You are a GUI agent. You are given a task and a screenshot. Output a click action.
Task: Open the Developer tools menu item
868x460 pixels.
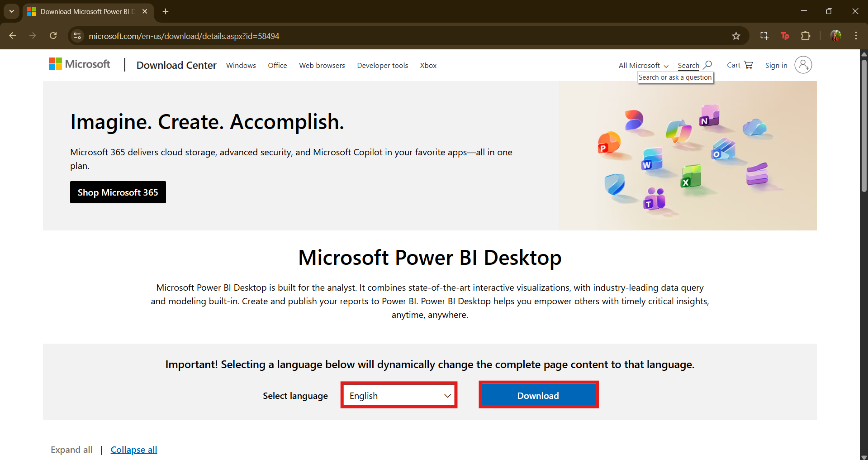[382, 66]
